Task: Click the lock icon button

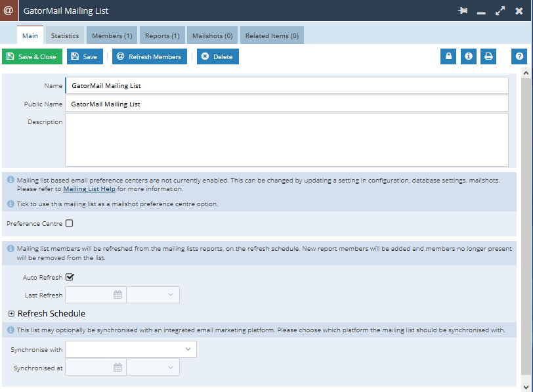Action: pos(448,56)
